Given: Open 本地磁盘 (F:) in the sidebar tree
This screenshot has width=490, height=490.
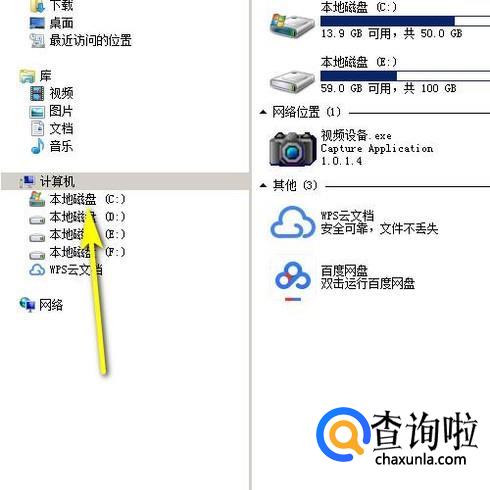Looking at the screenshot, I should [x=87, y=252].
